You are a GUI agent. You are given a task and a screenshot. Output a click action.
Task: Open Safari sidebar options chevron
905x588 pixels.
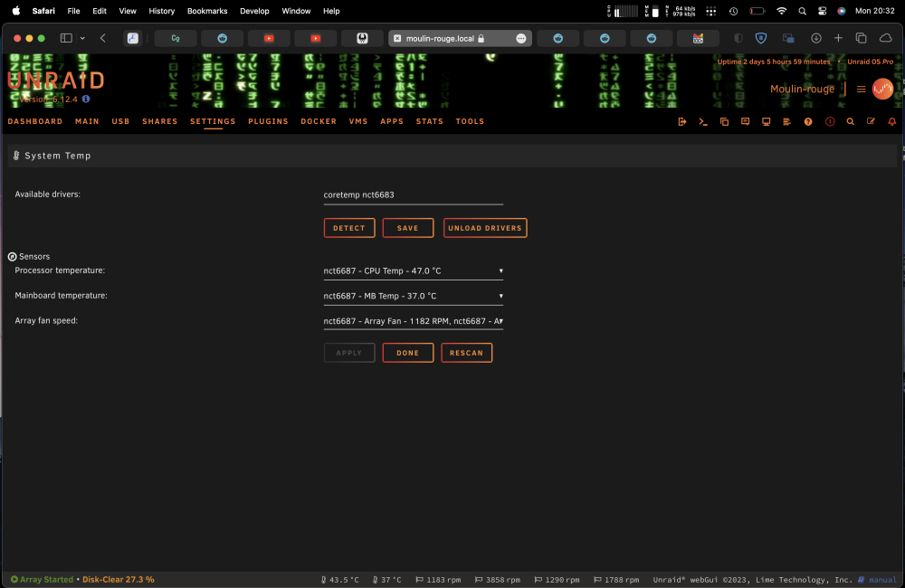tap(82, 38)
